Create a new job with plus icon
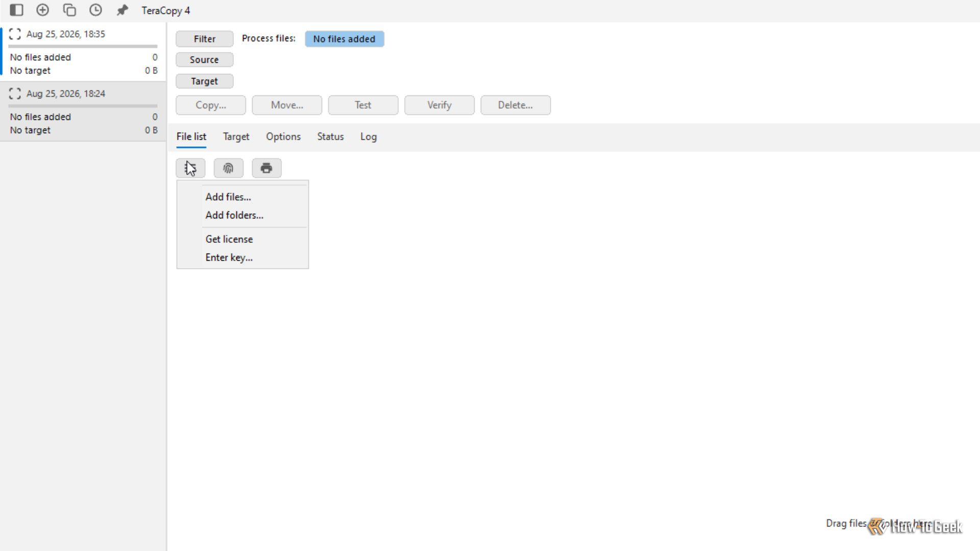 coord(43,10)
